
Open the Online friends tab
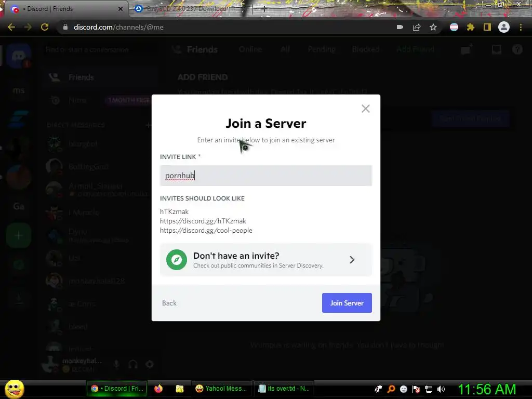[250, 49]
